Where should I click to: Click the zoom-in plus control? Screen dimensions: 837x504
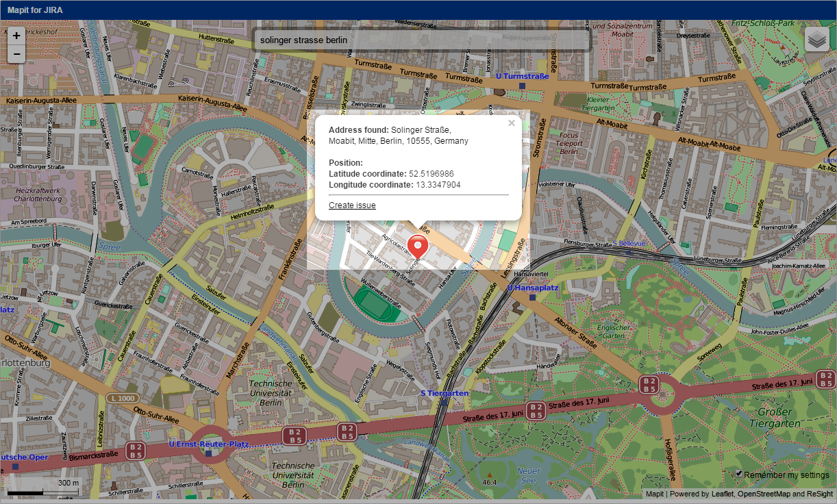[x=15, y=35]
